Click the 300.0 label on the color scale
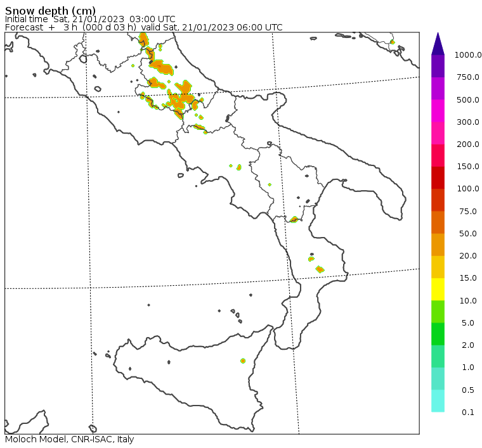This screenshot has width=482, height=448. click(468, 122)
